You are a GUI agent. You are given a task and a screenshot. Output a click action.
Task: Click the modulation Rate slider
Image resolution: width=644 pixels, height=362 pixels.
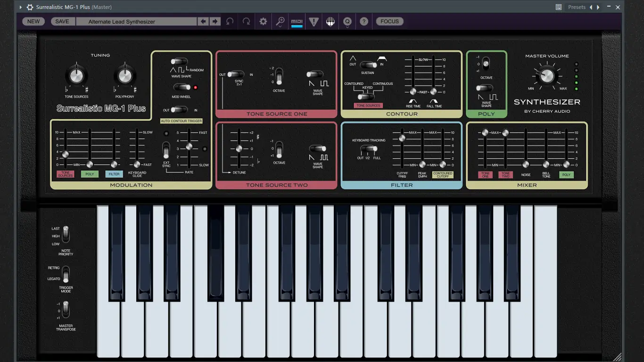coord(189,147)
